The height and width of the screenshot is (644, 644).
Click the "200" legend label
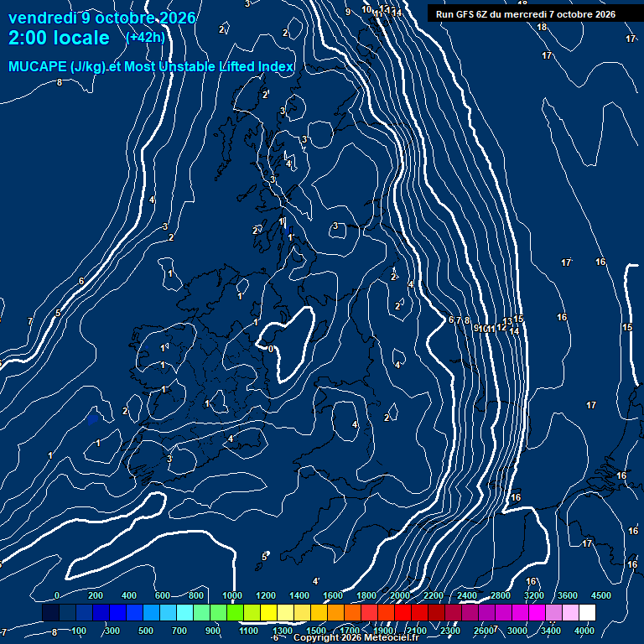pyautogui.click(x=96, y=595)
